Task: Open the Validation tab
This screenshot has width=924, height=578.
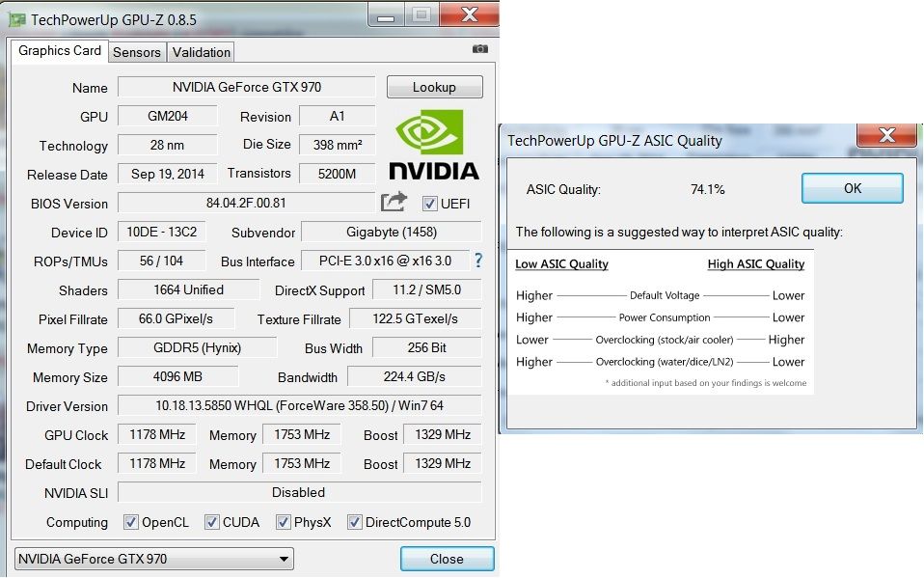Action: point(201,52)
